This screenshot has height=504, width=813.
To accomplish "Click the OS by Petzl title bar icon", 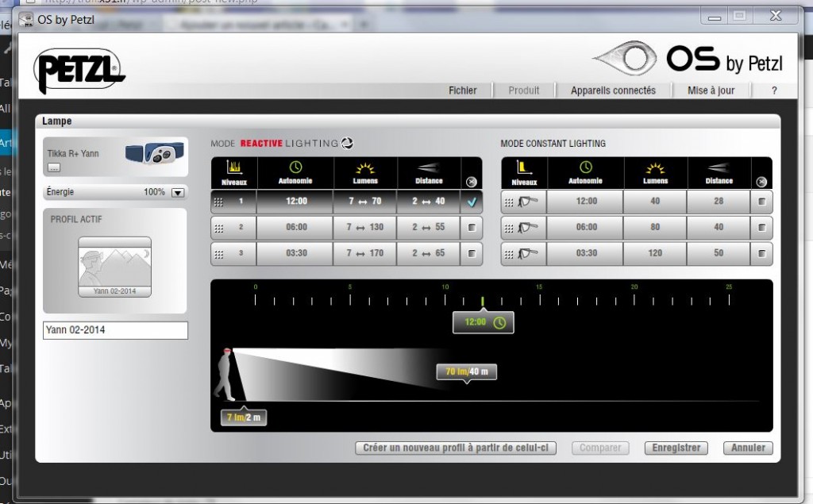I will [25, 20].
